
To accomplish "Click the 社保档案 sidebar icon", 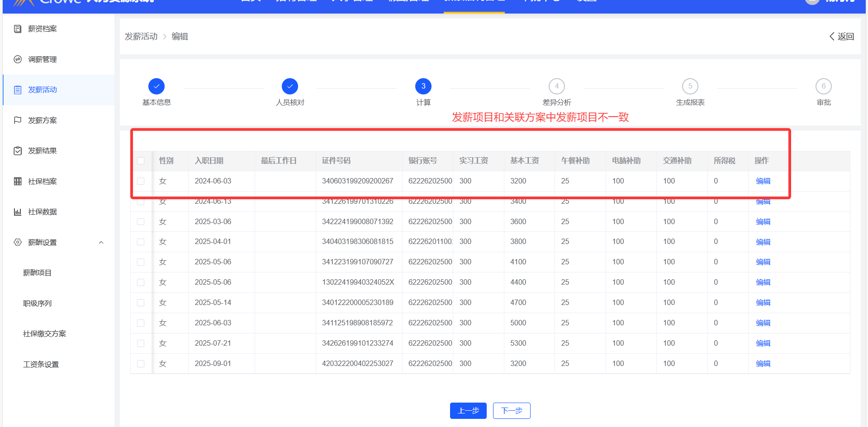I will [x=18, y=181].
